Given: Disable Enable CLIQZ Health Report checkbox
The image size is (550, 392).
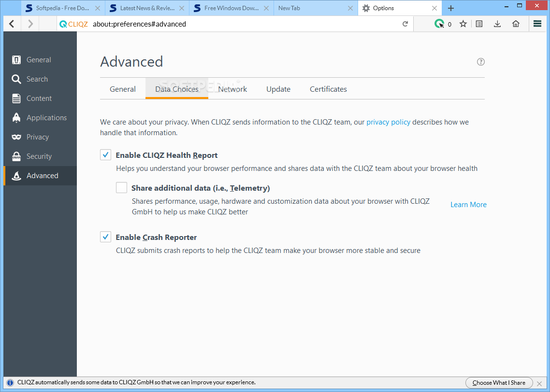Looking at the screenshot, I should click(x=105, y=155).
